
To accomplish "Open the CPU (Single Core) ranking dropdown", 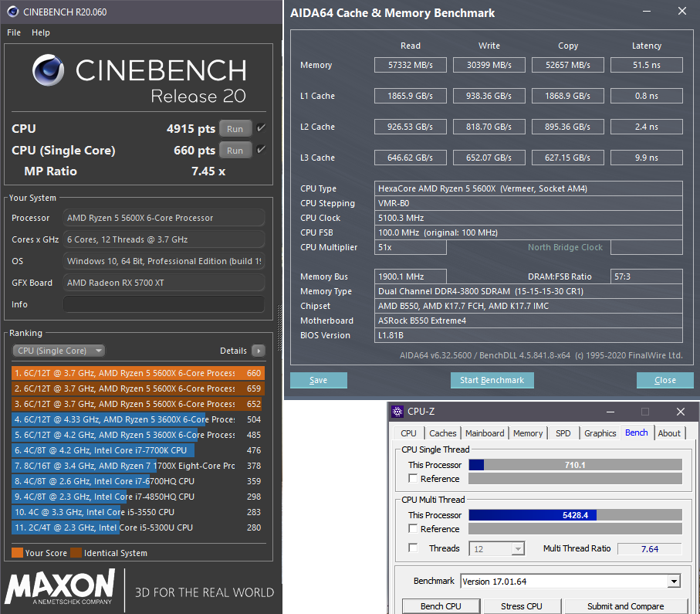I will click(x=59, y=351).
